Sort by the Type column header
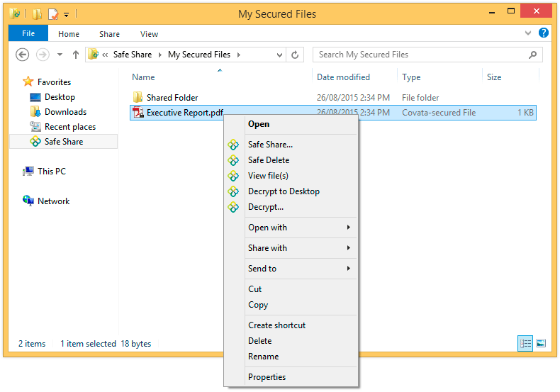 [x=411, y=77]
